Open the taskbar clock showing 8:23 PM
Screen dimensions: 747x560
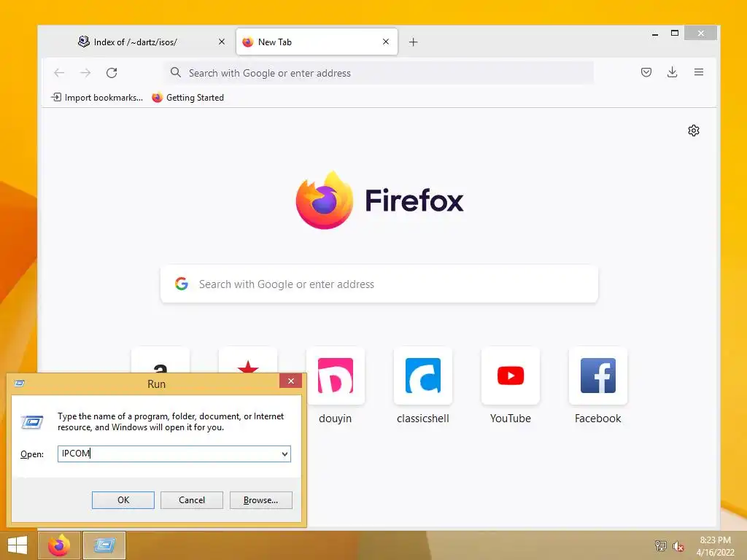click(715, 545)
